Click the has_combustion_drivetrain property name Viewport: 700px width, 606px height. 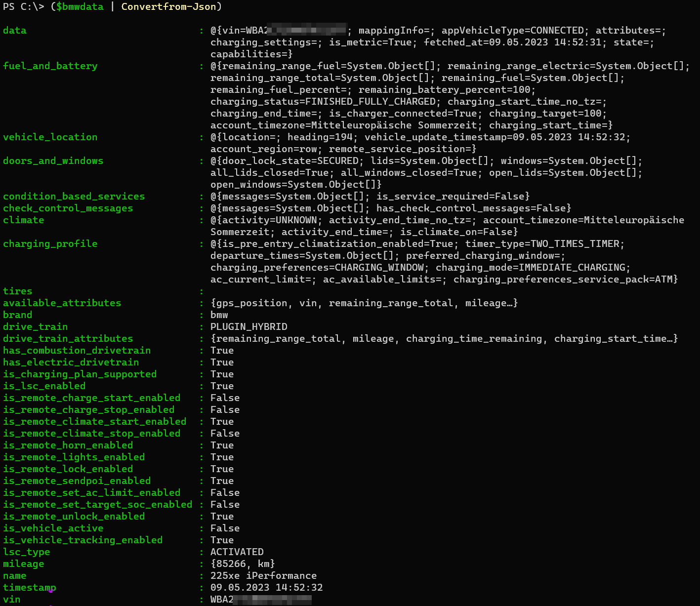77,350
